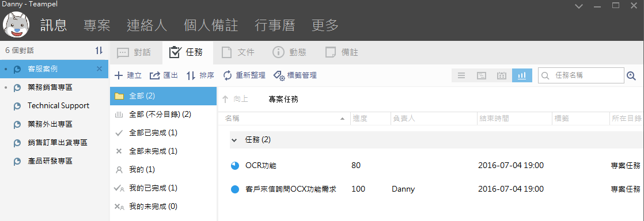Open 個人備註 section
This screenshot has width=644, height=221.
click(x=211, y=25)
